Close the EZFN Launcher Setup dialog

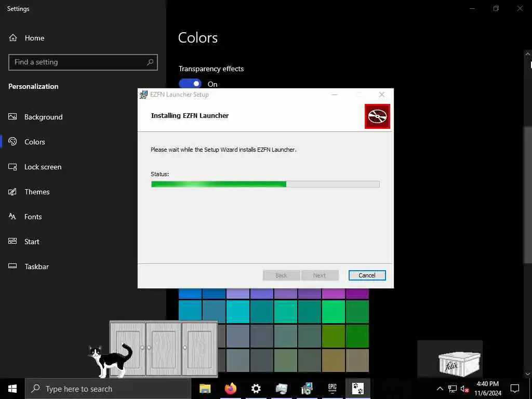[x=382, y=95]
